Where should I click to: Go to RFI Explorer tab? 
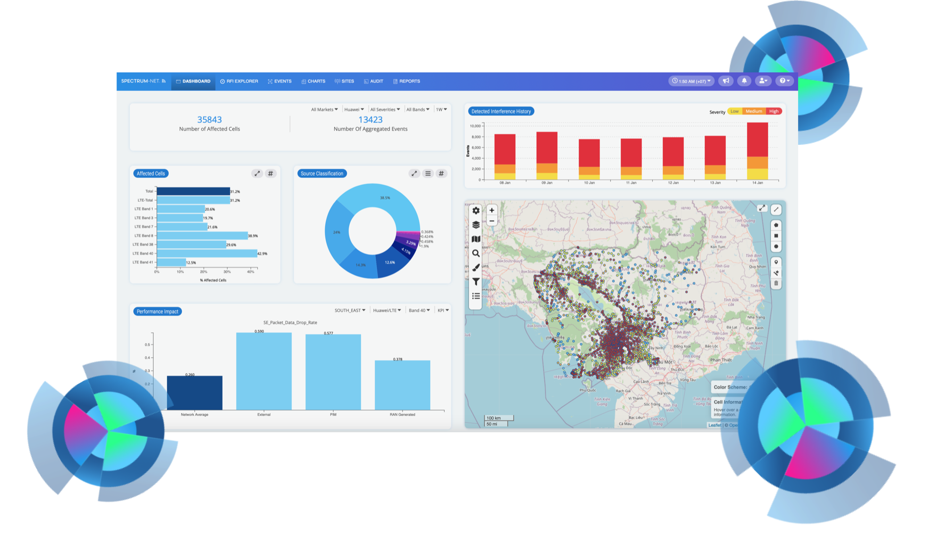(x=239, y=81)
